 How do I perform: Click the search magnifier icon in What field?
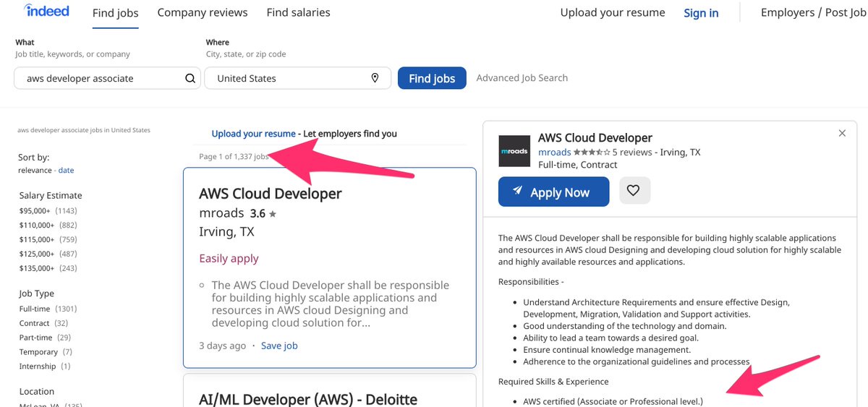[190, 78]
